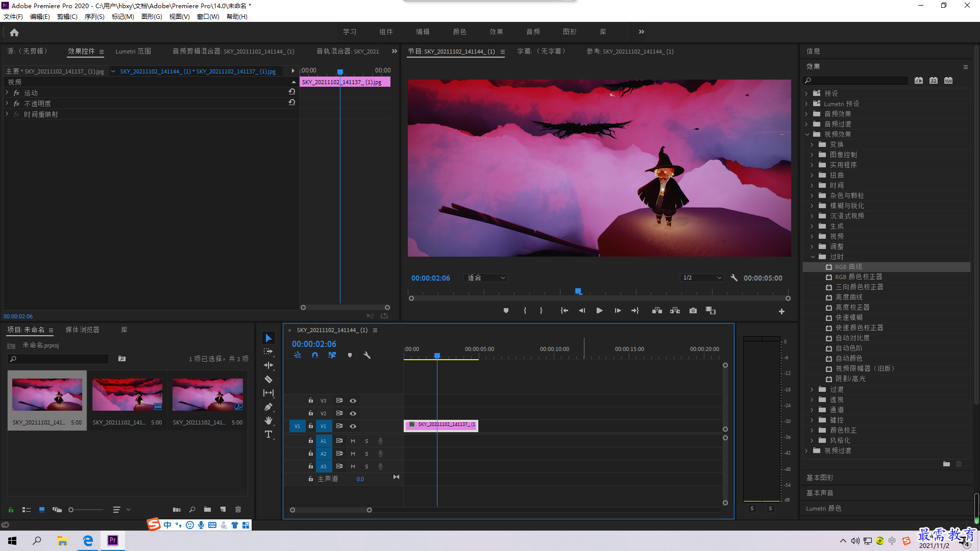
Task: Select the Selection tool arrow in the tools panel
Action: click(268, 338)
